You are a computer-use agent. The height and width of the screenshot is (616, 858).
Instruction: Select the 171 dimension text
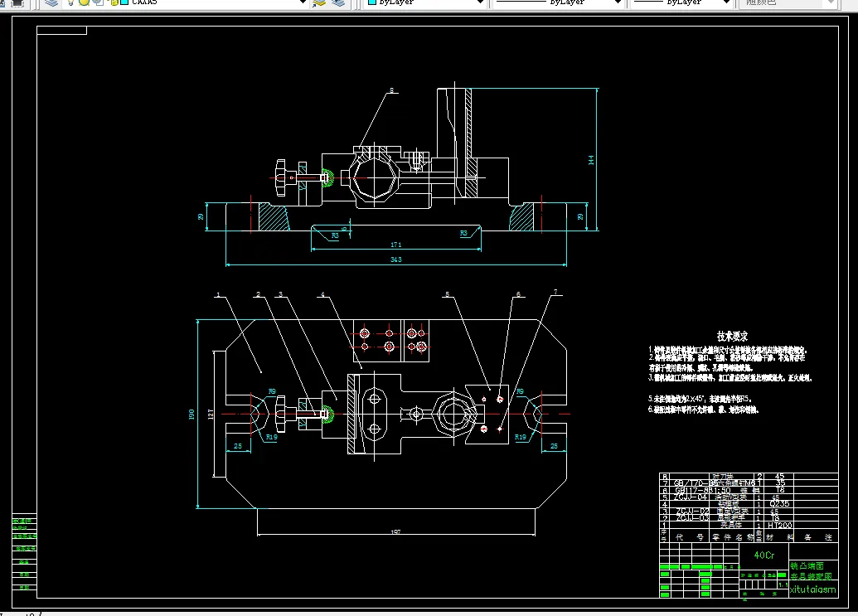click(395, 245)
